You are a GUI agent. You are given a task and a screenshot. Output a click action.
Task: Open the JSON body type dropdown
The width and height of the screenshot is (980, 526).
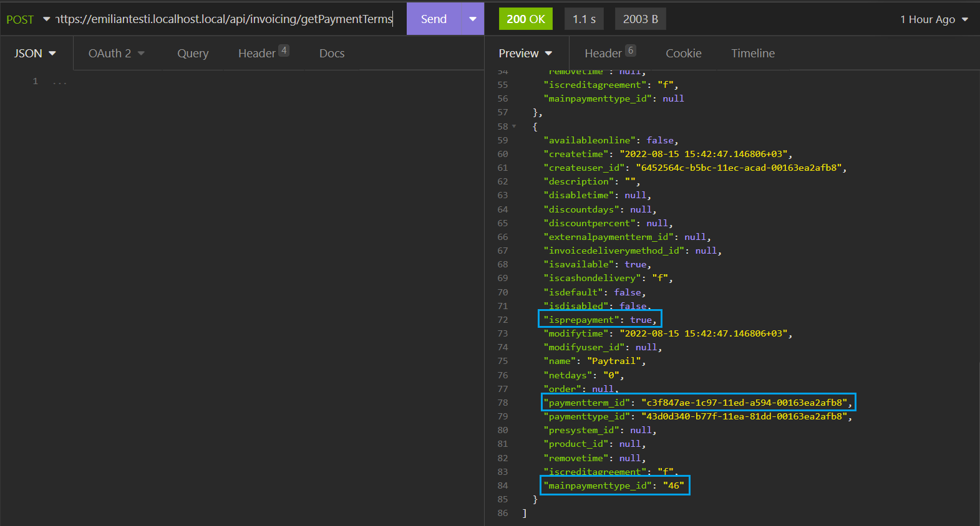pos(35,54)
